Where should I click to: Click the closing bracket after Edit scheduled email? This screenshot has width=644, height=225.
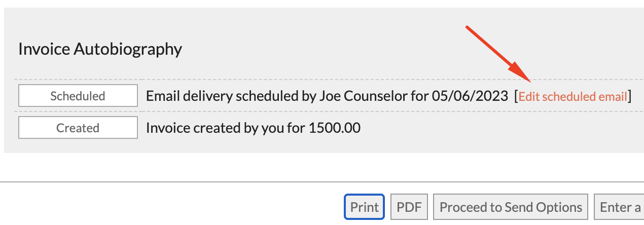pos(629,96)
